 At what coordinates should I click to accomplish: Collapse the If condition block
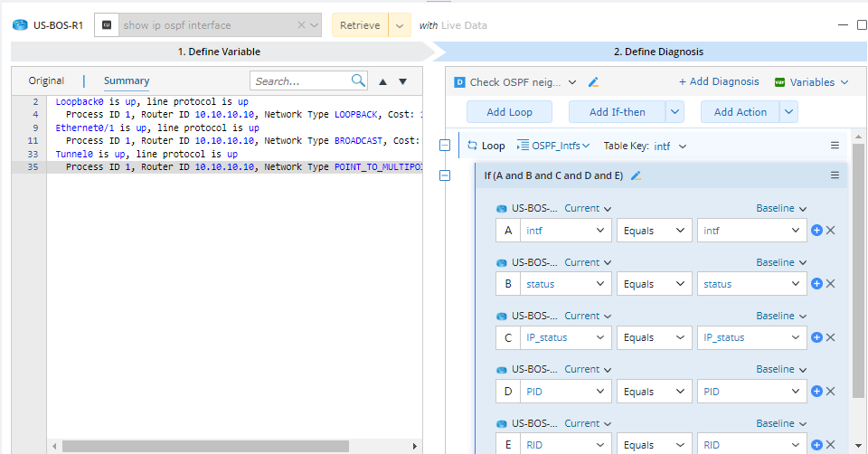pyautogui.click(x=444, y=175)
